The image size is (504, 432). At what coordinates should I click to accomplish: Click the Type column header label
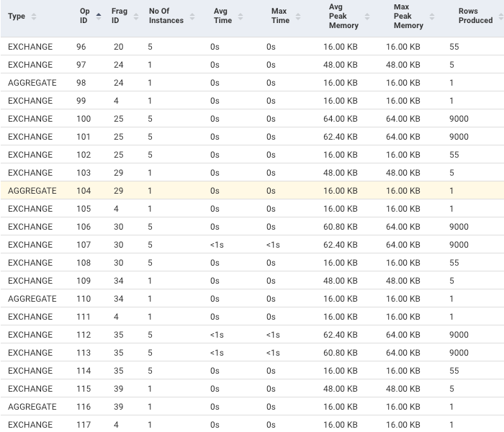[17, 16]
